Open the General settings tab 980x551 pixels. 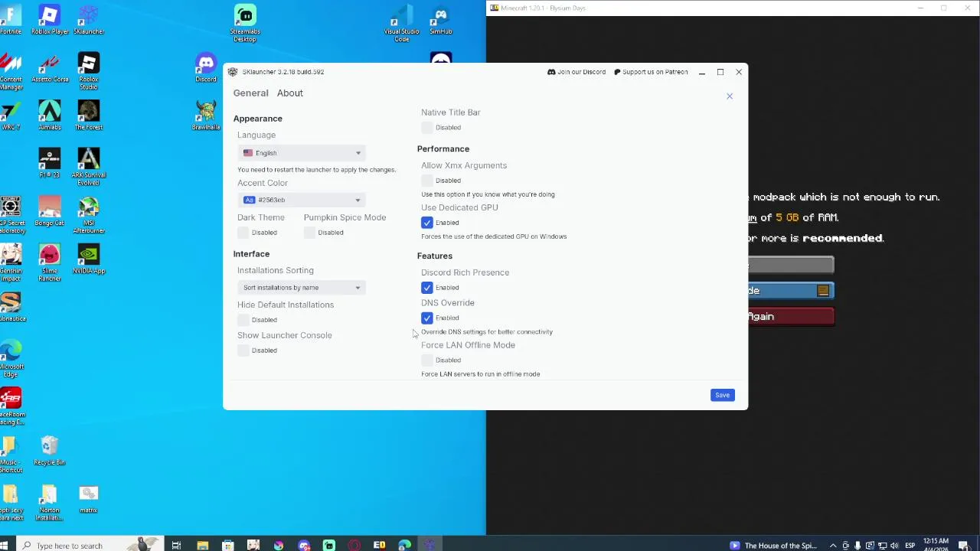pos(250,93)
